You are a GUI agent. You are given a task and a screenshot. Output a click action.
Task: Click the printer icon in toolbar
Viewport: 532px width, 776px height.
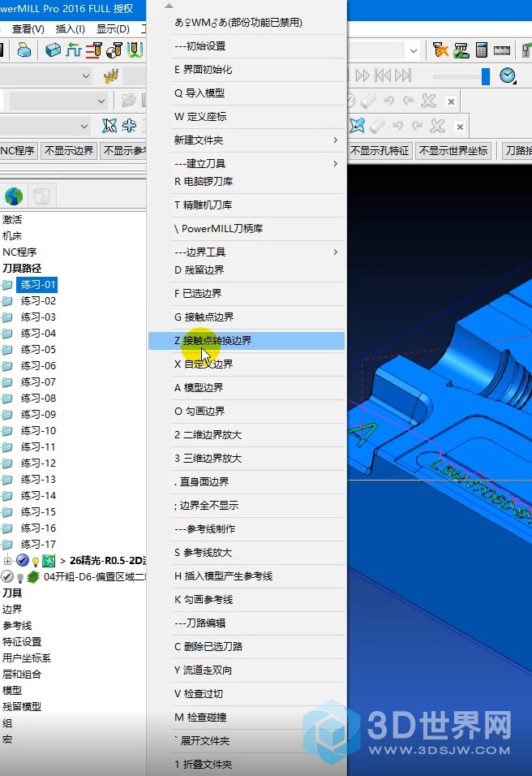tap(24, 50)
